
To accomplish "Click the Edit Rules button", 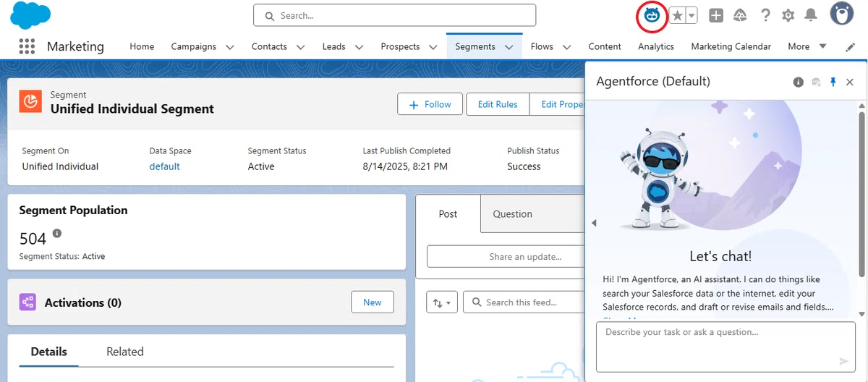I will (x=498, y=104).
